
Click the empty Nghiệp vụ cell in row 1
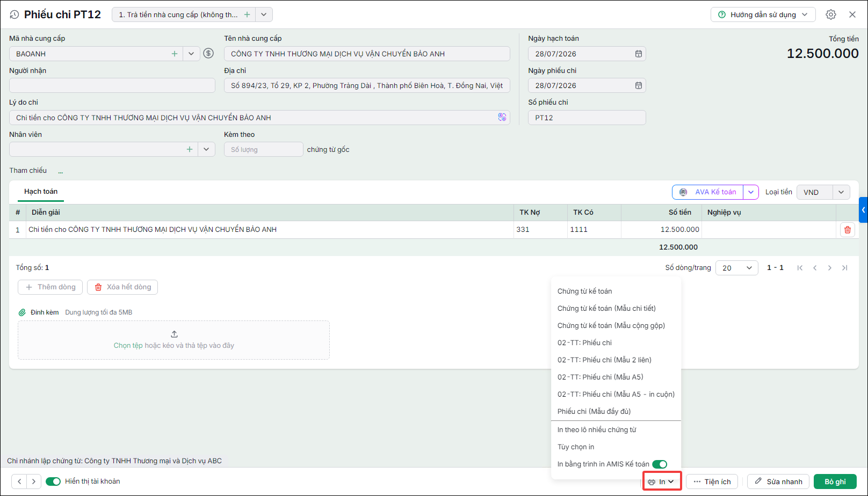tap(769, 230)
